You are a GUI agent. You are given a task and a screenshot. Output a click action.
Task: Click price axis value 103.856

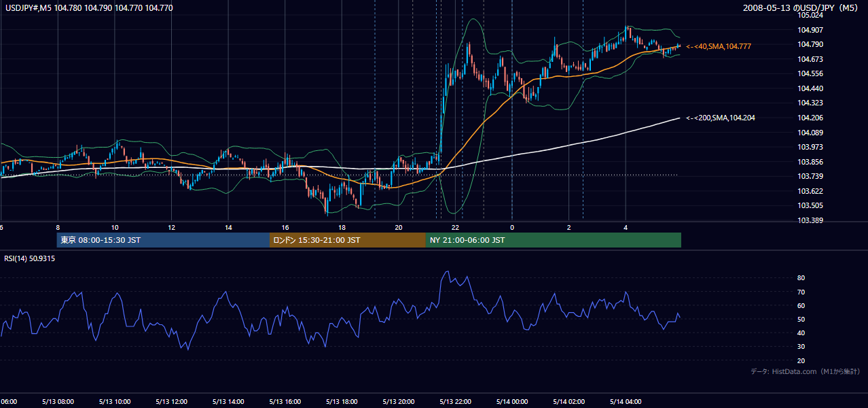[810, 162]
